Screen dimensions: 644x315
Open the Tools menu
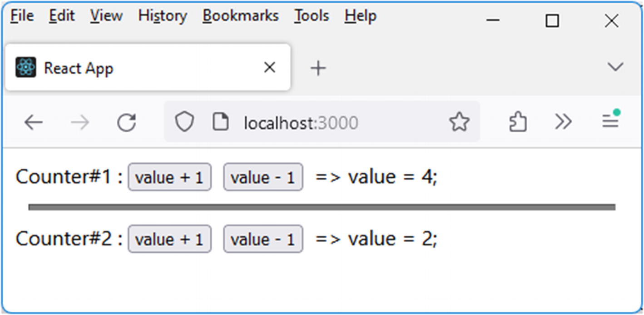311,16
